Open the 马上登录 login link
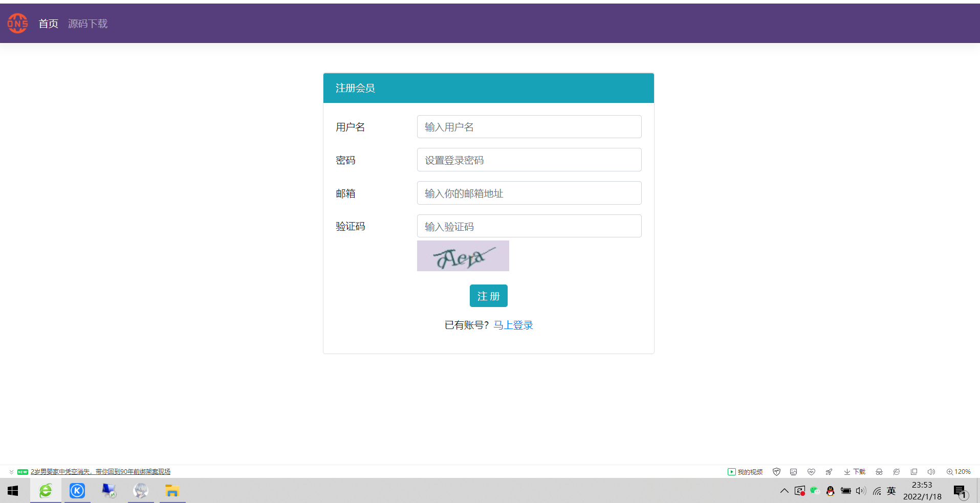This screenshot has width=980, height=503. 513,325
